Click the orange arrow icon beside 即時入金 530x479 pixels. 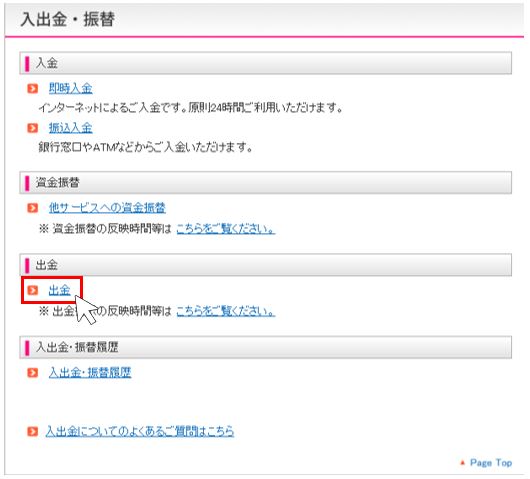(32, 89)
